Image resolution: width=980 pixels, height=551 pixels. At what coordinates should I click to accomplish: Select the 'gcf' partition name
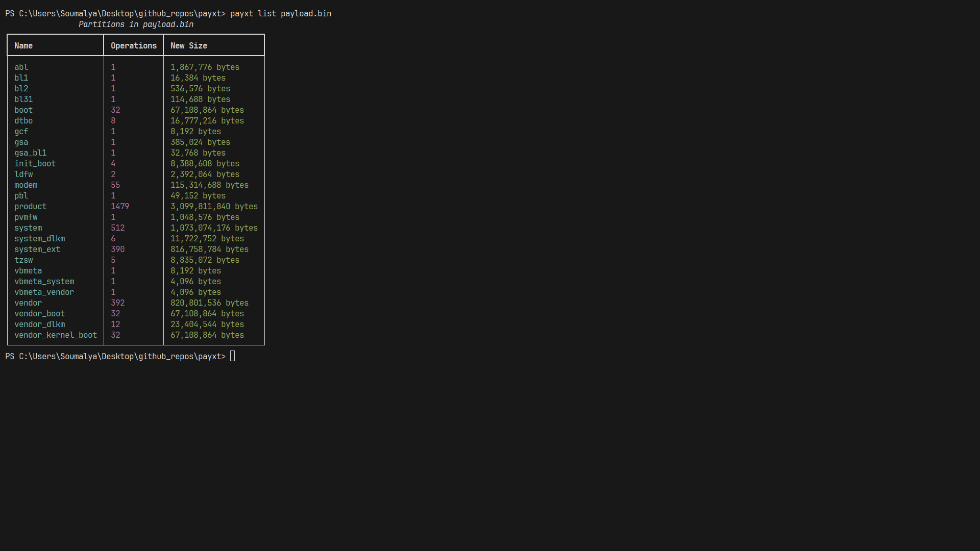21,132
